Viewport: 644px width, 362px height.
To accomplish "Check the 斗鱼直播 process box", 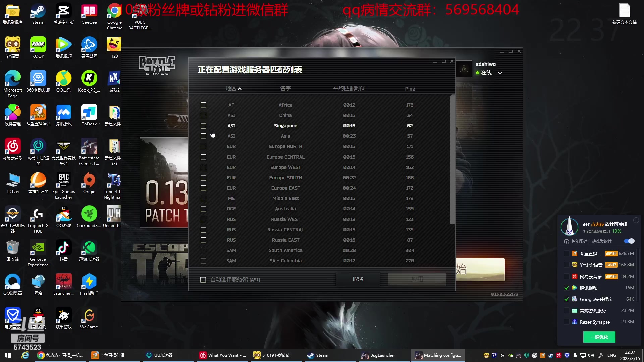I will (x=566, y=254).
